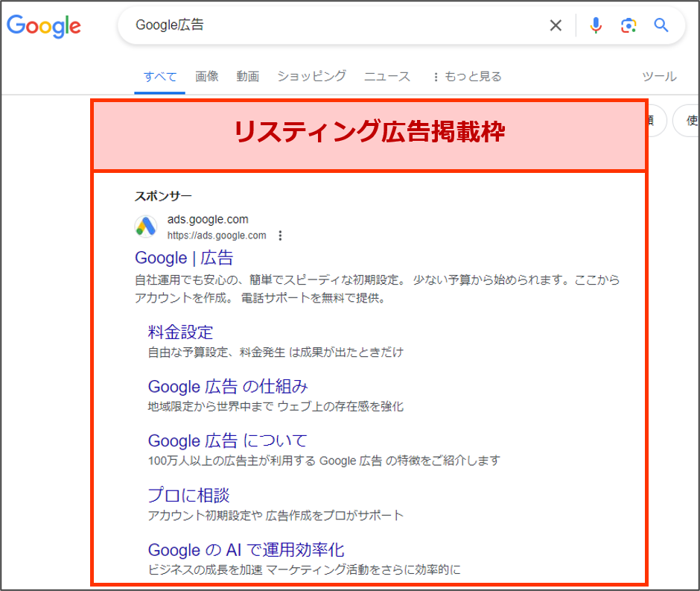The image size is (700, 591).
Task: Click the https://ads.google.com URL text
Action: tap(217, 236)
